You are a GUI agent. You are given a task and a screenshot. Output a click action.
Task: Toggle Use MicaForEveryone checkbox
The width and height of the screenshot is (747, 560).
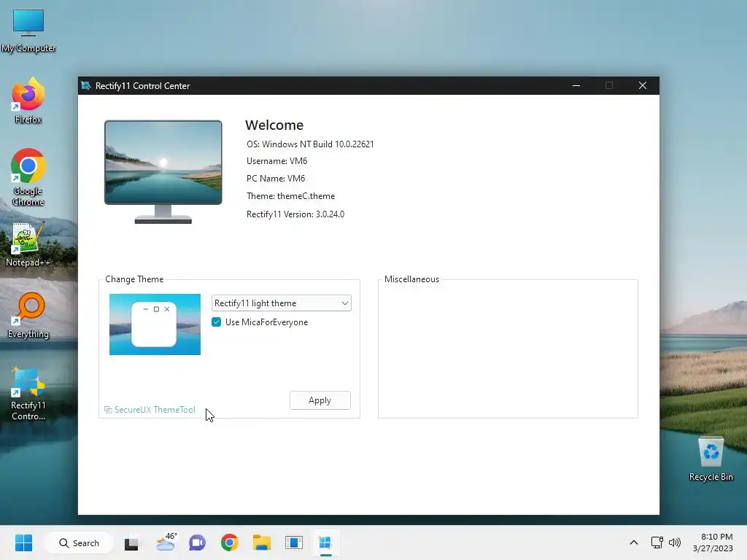216,322
